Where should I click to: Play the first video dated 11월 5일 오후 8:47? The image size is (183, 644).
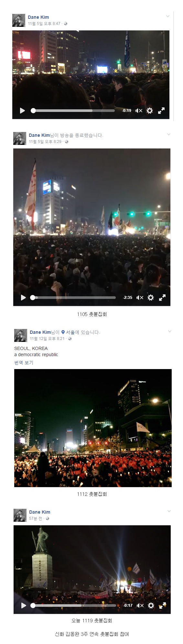click(x=22, y=111)
